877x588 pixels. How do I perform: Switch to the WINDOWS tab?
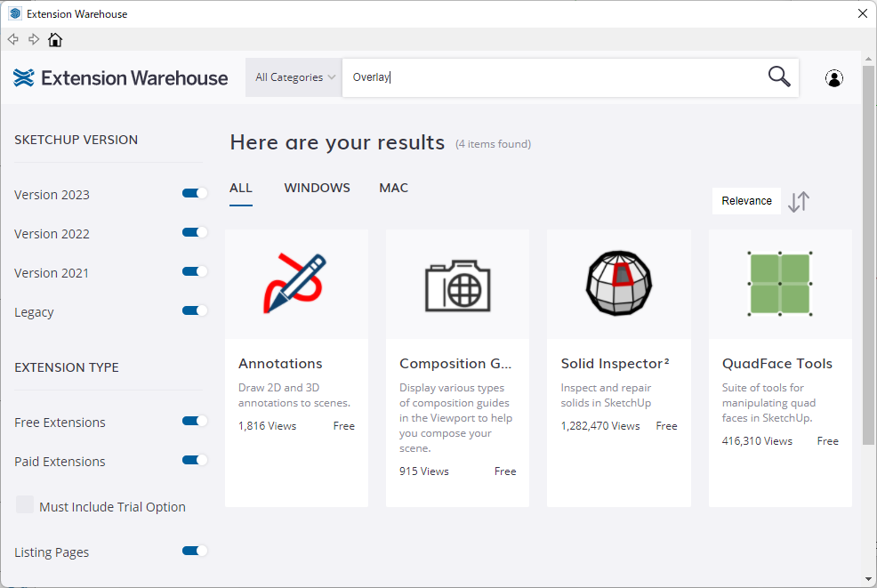[x=317, y=188]
